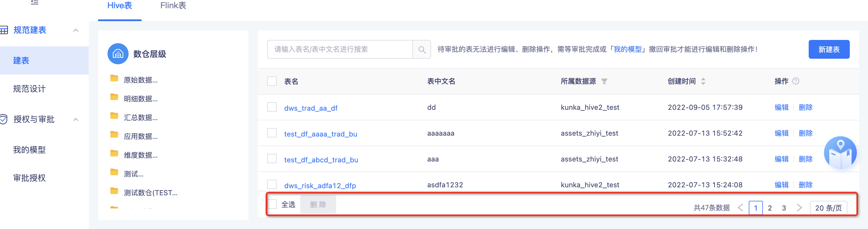The height and width of the screenshot is (229, 868).
Task: Open the 20 条/页 page size dropdown
Action: pos(828,208)
